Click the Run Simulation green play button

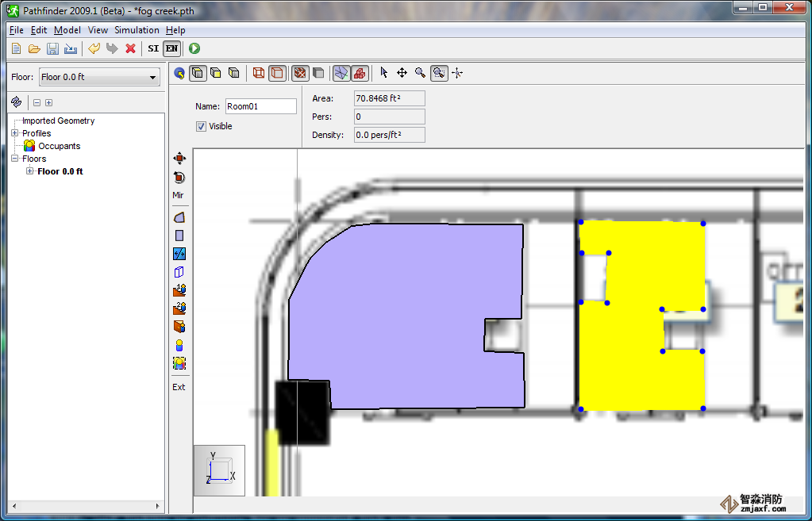coord(194,49)
